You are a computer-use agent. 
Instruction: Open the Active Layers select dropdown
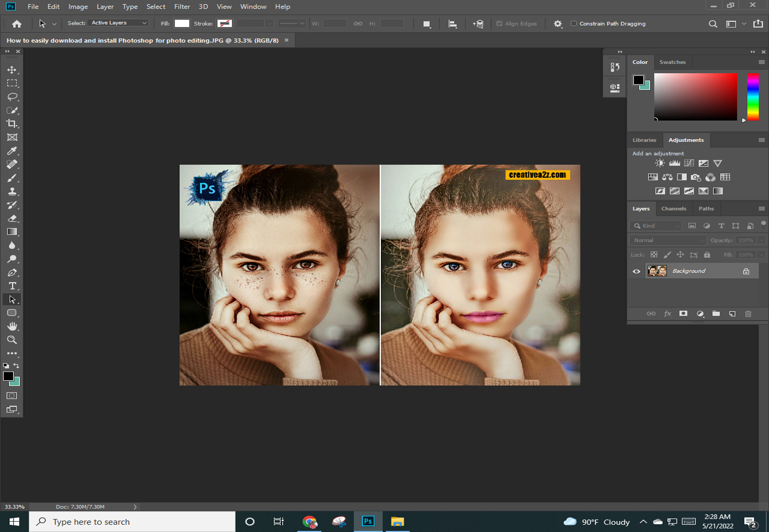coord(118,23)
